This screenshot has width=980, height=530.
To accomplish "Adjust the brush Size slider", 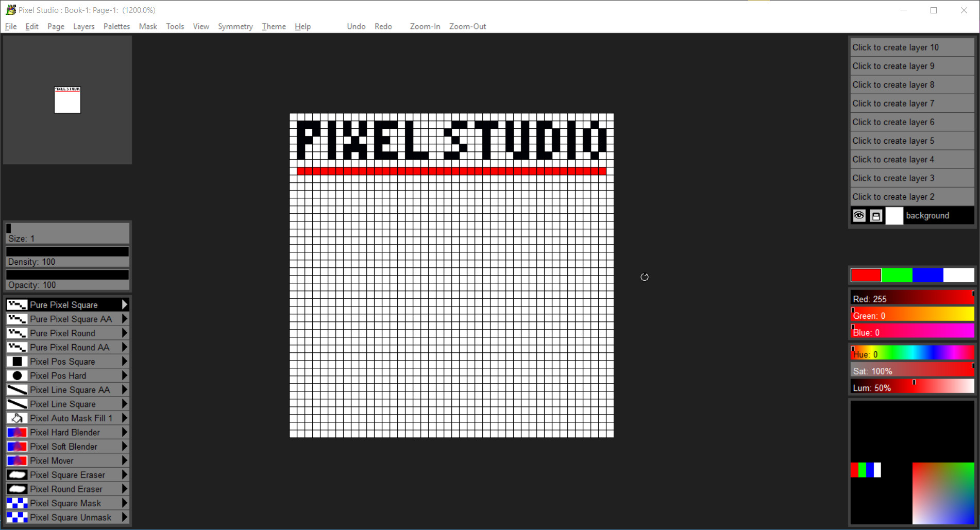I will pos(67,233).
